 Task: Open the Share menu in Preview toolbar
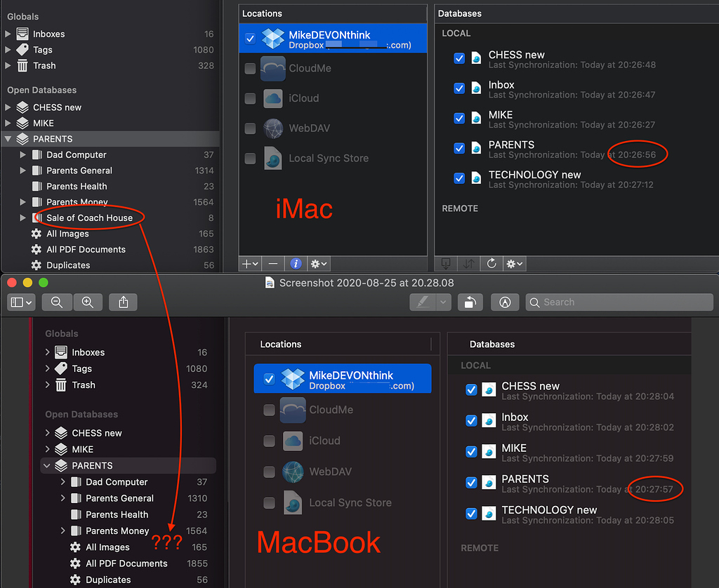[122, 302]
